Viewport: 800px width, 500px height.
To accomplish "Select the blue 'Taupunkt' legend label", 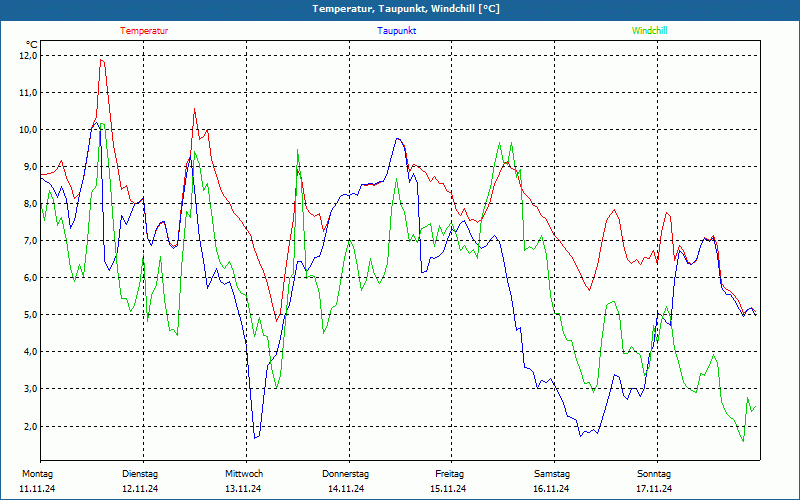I will pyautogui.click(x=396, y=31).
